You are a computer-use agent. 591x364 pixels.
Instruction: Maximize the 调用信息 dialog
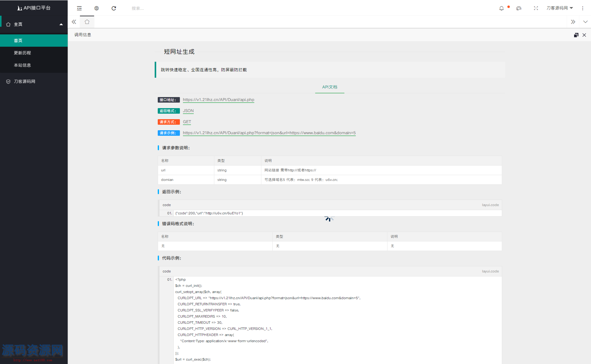click(x=576, y=35)
